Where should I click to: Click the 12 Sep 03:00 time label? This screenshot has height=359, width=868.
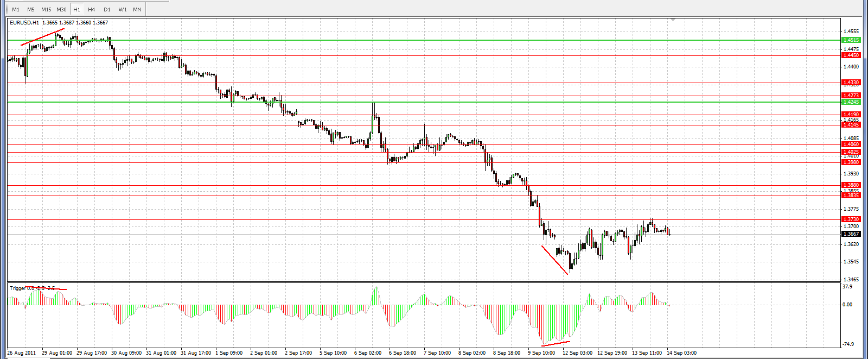point(577,353)
